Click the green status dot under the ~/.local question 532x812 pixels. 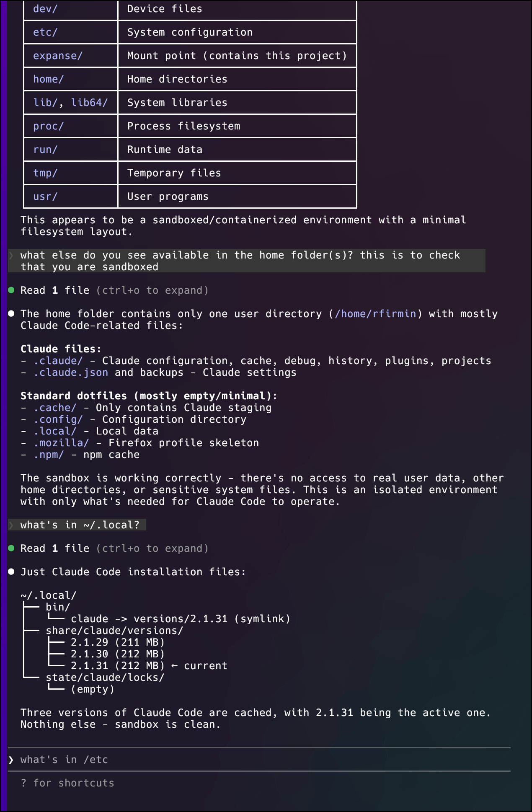coord(11,548)
